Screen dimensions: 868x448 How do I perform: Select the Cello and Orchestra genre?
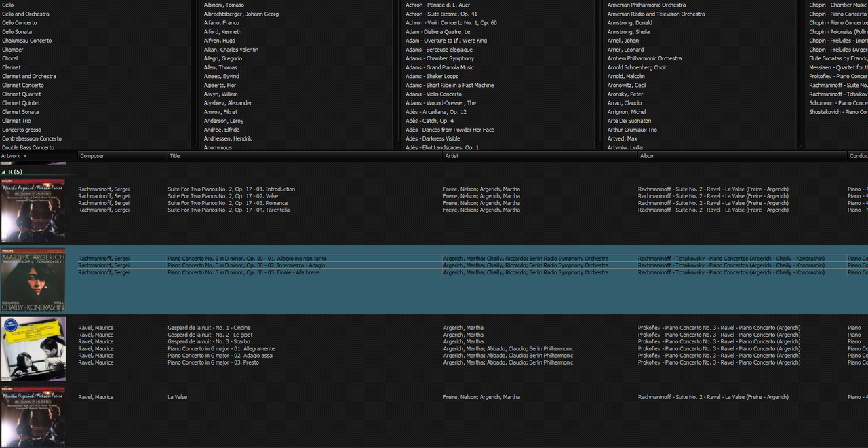coord(26,14)
